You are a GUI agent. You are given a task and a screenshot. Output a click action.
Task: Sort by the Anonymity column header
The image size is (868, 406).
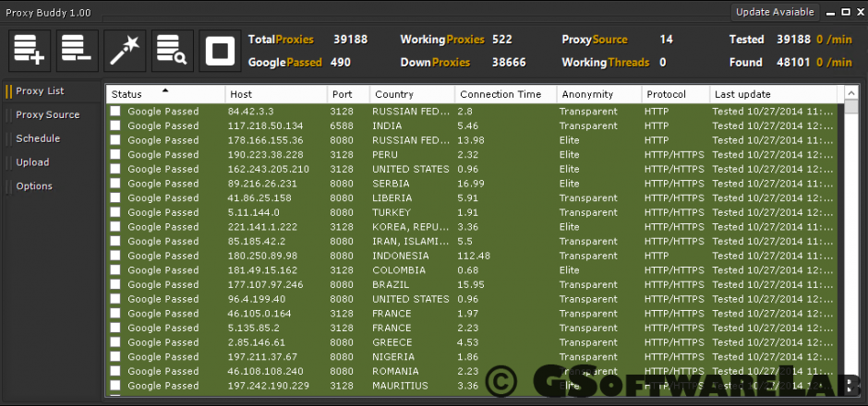click(599, 94)
